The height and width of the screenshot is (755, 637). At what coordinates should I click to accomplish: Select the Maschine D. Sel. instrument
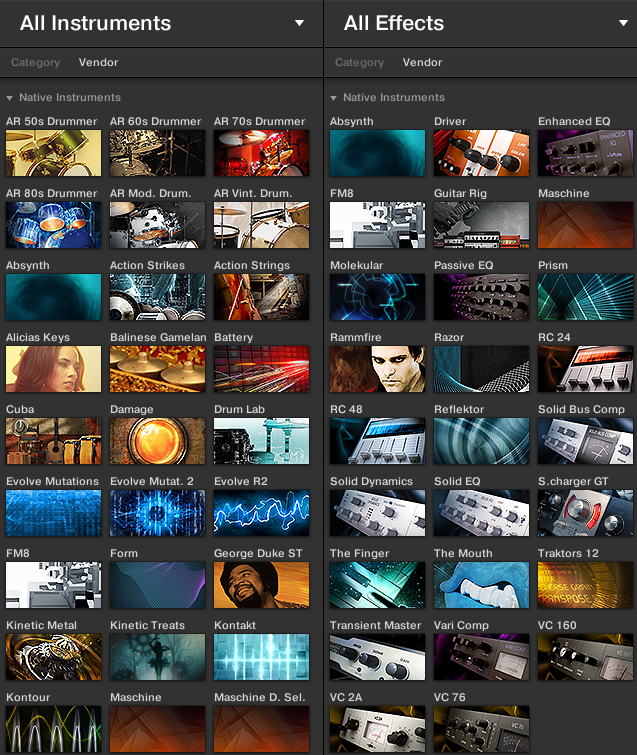tap(261, 729)
